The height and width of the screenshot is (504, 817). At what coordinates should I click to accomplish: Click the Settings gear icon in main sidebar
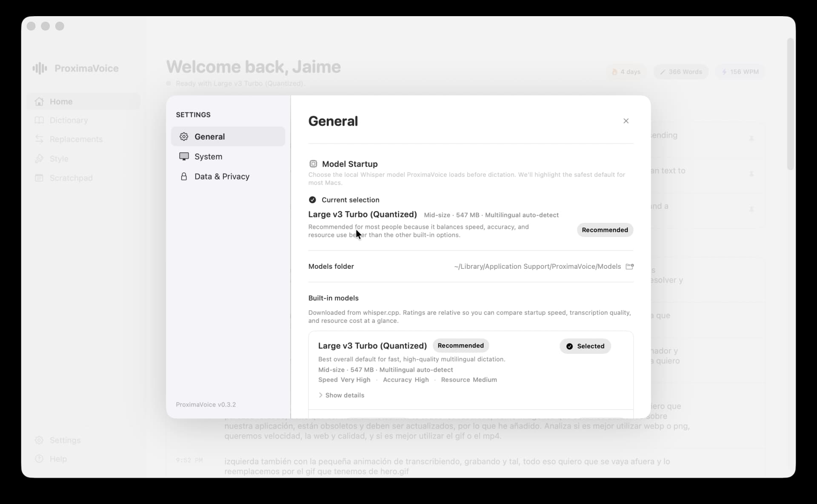[x=39, y=440]
